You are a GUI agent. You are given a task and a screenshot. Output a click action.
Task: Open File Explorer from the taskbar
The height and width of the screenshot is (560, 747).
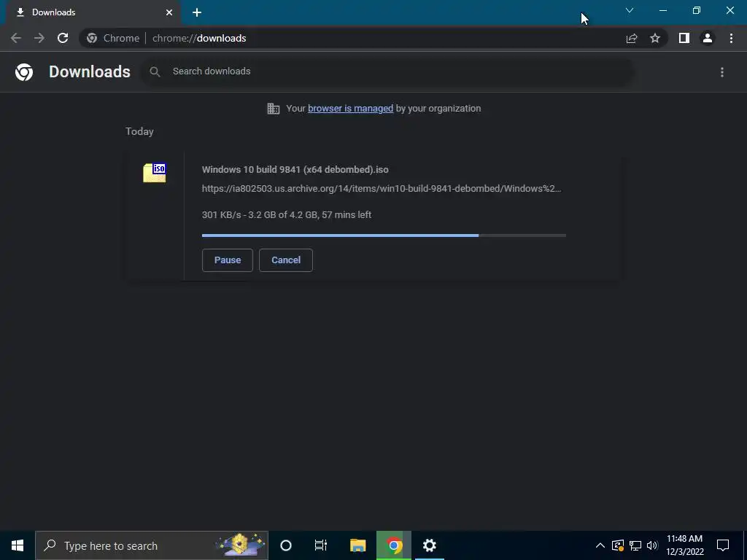357,545
